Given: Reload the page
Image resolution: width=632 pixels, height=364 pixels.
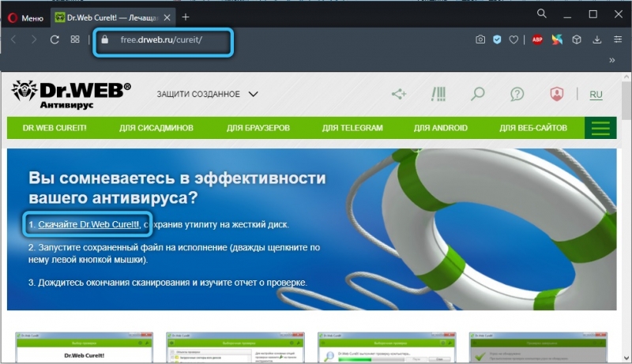Looking at the screenshot, I should point(55,39).
